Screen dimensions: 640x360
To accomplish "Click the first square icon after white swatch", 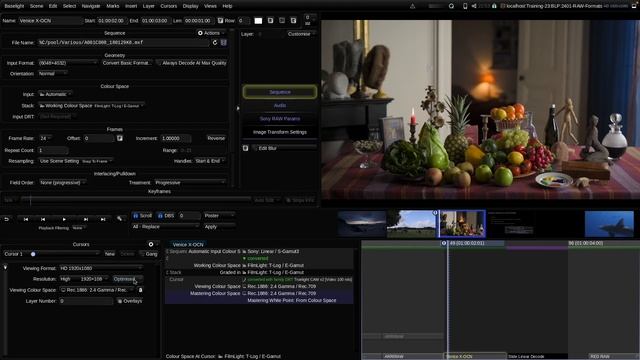I will click(x=270, y=20).
